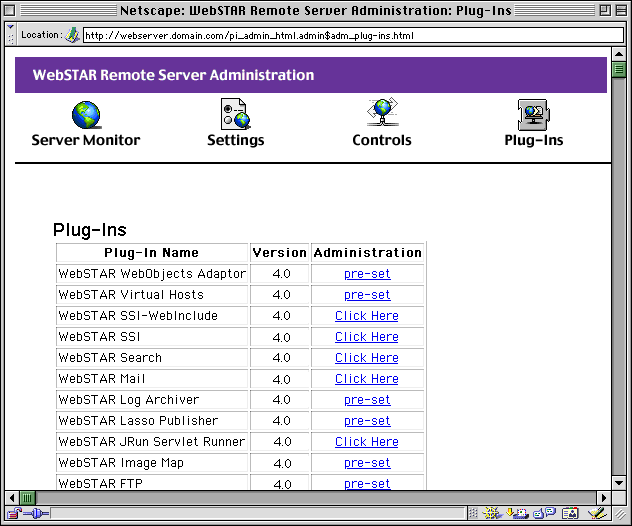This screenshot has height=526, width=632.
Task: Open pre-set link for Log Archiver
Action: pyautogui.click(x=367, y=400)
